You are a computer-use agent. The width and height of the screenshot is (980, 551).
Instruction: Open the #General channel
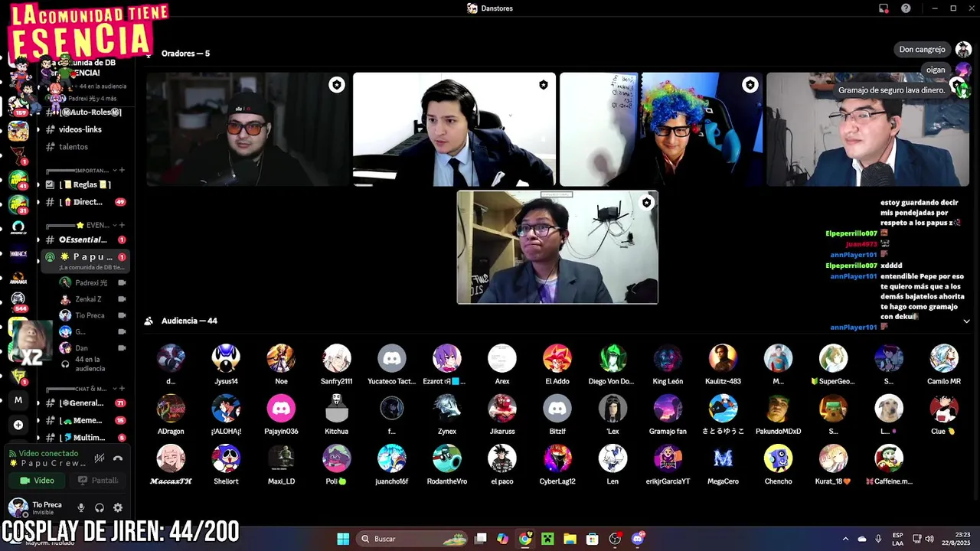(87, 403)
